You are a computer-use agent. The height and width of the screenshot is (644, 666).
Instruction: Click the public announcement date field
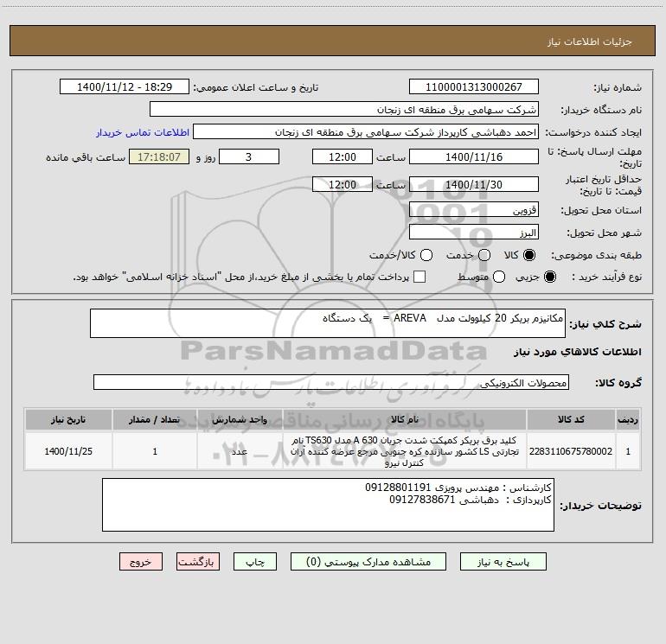pos(125,86)
